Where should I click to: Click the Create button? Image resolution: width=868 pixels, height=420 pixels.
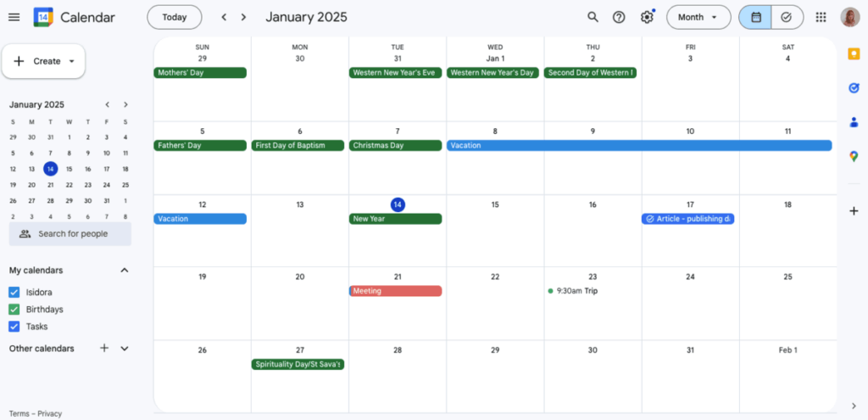click(x=44, y=61)
